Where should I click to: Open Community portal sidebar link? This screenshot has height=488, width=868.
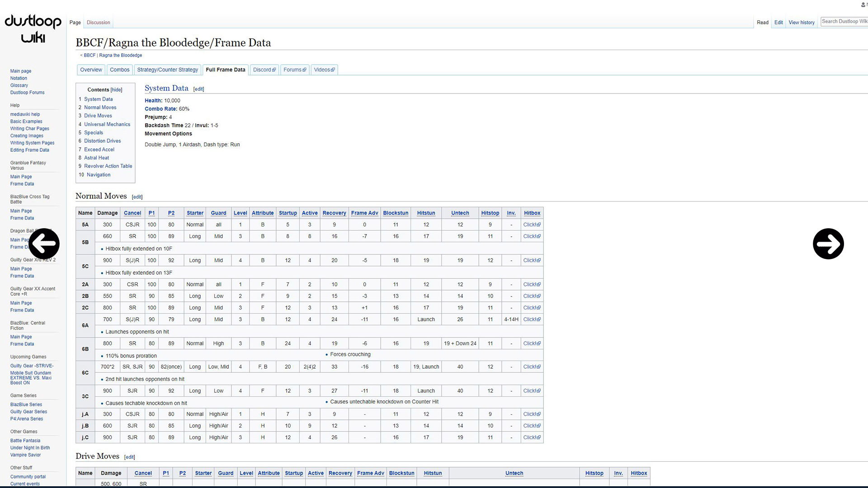point(28,477)
